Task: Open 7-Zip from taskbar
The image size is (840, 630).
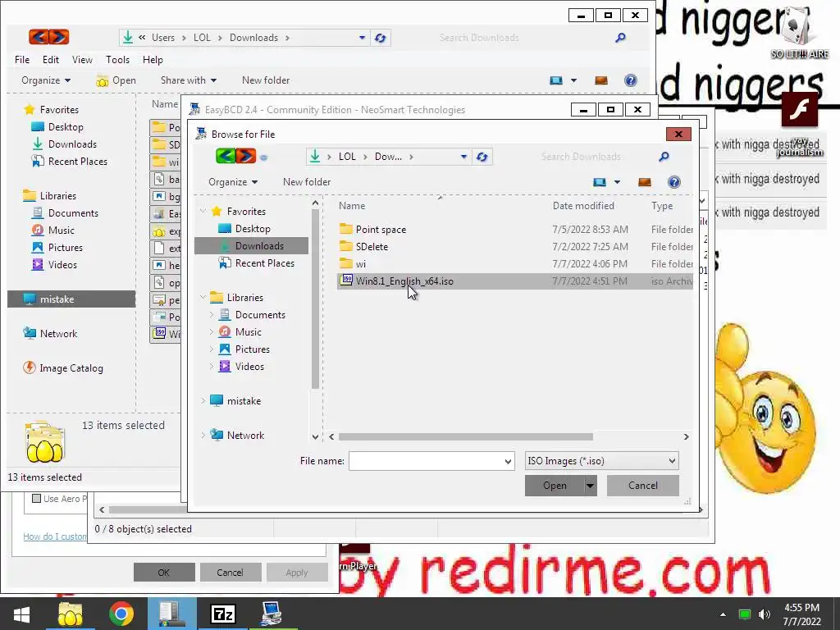Action: tap(223, 614)
